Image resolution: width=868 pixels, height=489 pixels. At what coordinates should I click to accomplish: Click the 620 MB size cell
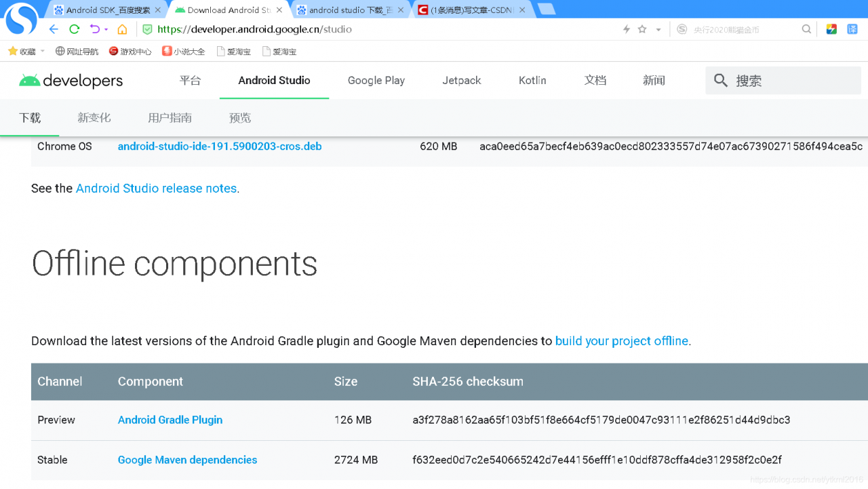click(439, 146)
